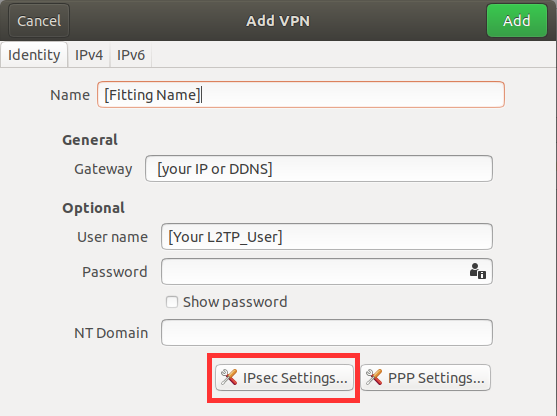Screen dimensions: 557x416
Task: Focus the empty NT Domain field
Action: [x=327, y=333]
